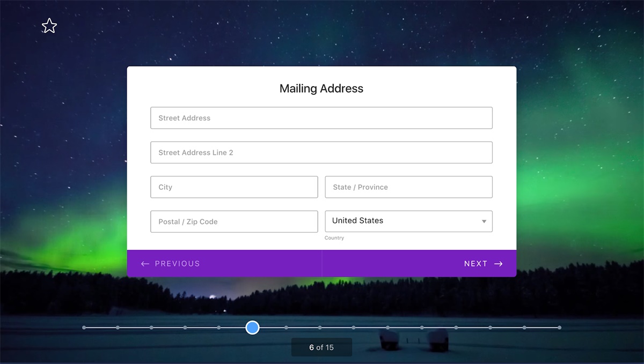The height and width of the screenshot is (364, 644).
Task: Select step 7 dot right of blue handle
Action: (286, 328)
